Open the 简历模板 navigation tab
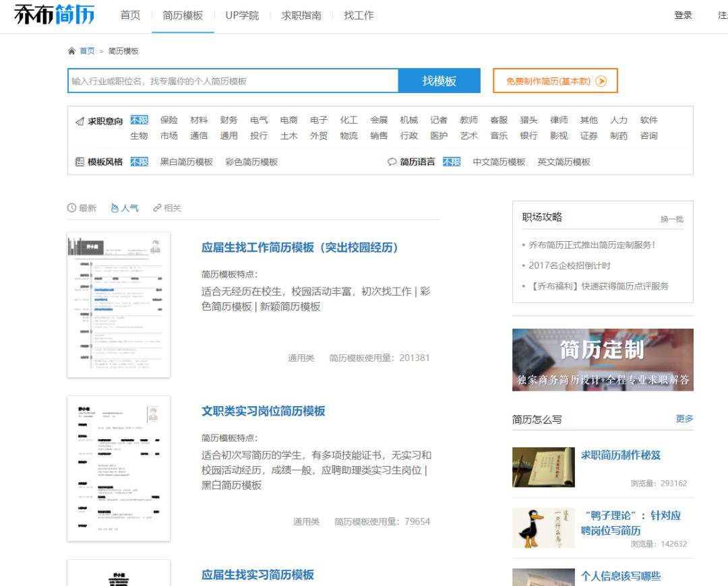The width and height of the screenshot is (728, 586). pos(183,15)
